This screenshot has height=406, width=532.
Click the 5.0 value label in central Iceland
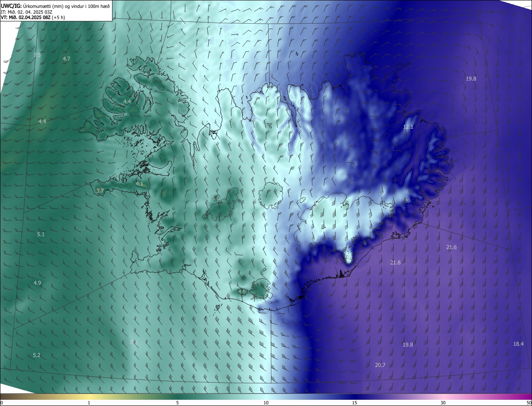coord(216,198)
